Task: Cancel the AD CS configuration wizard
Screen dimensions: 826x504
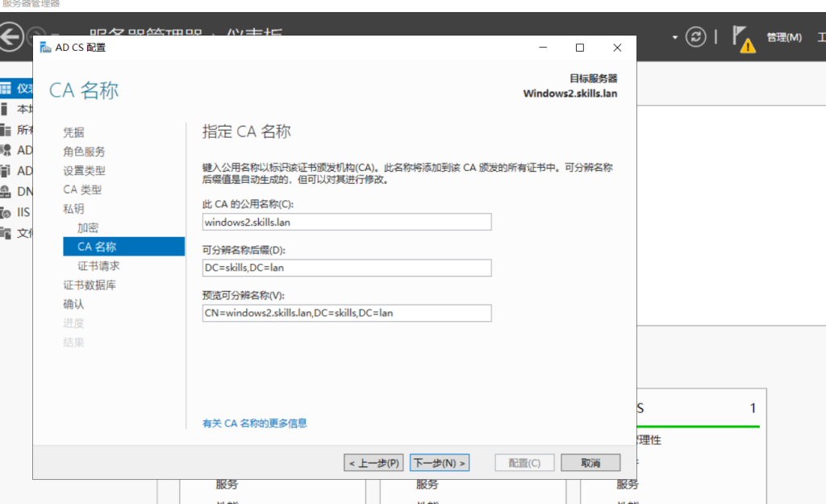Action: tap(590, 463)
